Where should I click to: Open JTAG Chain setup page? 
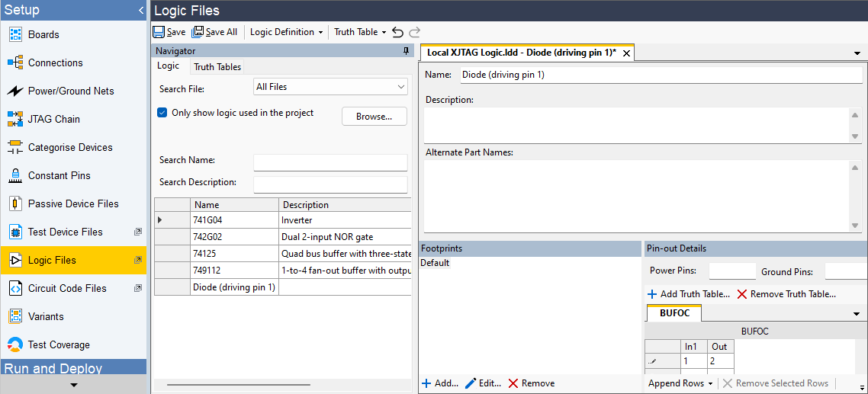53,119
